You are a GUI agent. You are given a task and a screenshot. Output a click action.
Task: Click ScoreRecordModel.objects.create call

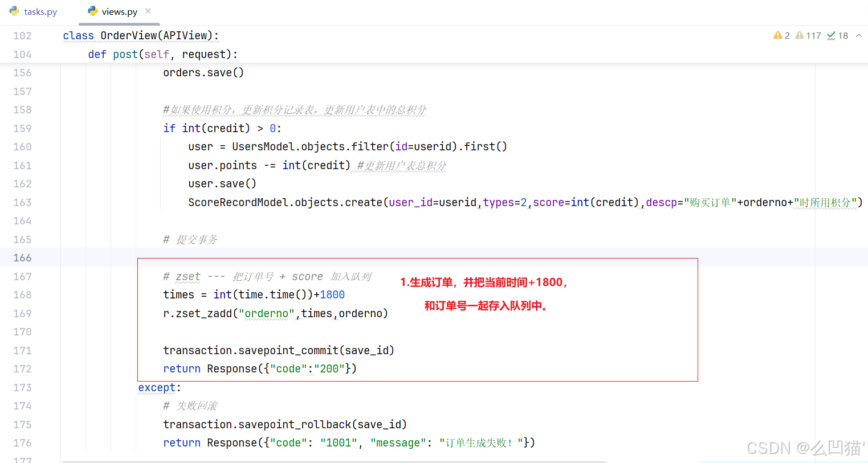pyautogui.click(x=525, y=202)
